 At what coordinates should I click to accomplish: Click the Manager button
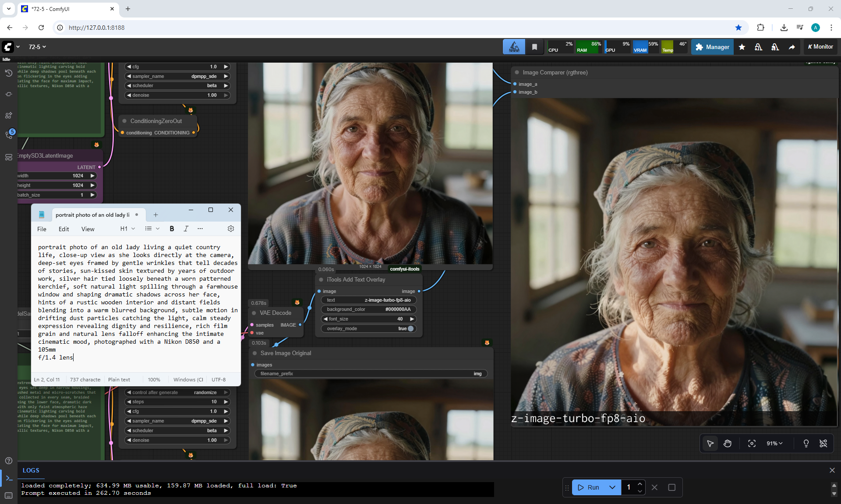(x=712, y=47)
